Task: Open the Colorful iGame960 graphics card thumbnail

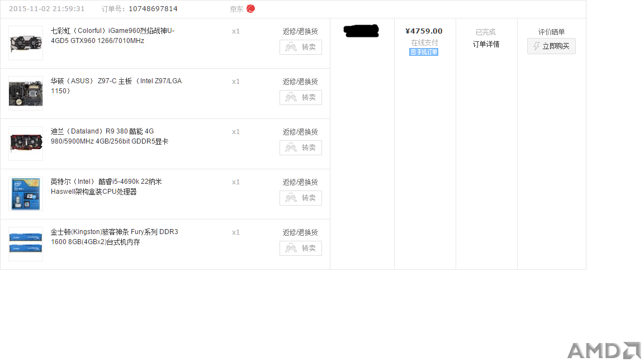Action: (x=26, y=43)
